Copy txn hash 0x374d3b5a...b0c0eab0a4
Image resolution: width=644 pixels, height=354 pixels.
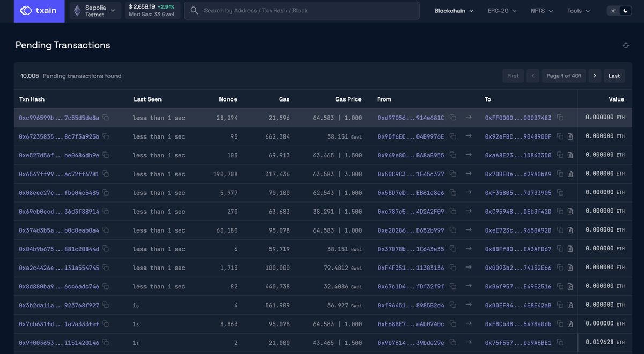[106, 230]
